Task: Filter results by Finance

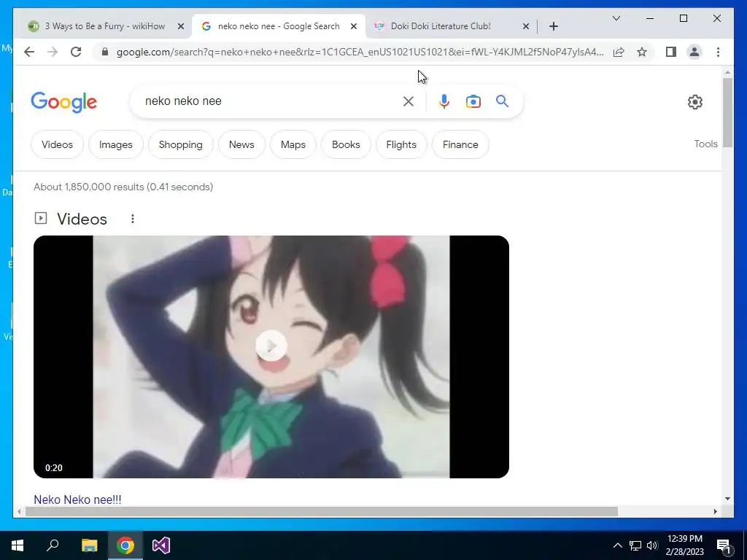Action: [x=460, y=144]
